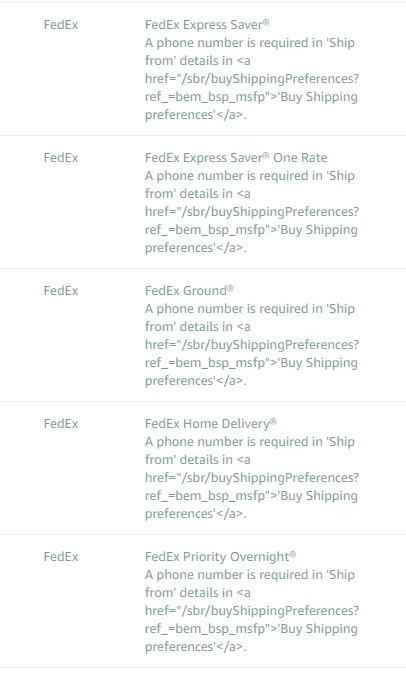Viewport: 406px width, 673px height.
Task: Click 'Buy Shipping' text in Priority Overnight® row
Action: (x=319, y=630)
